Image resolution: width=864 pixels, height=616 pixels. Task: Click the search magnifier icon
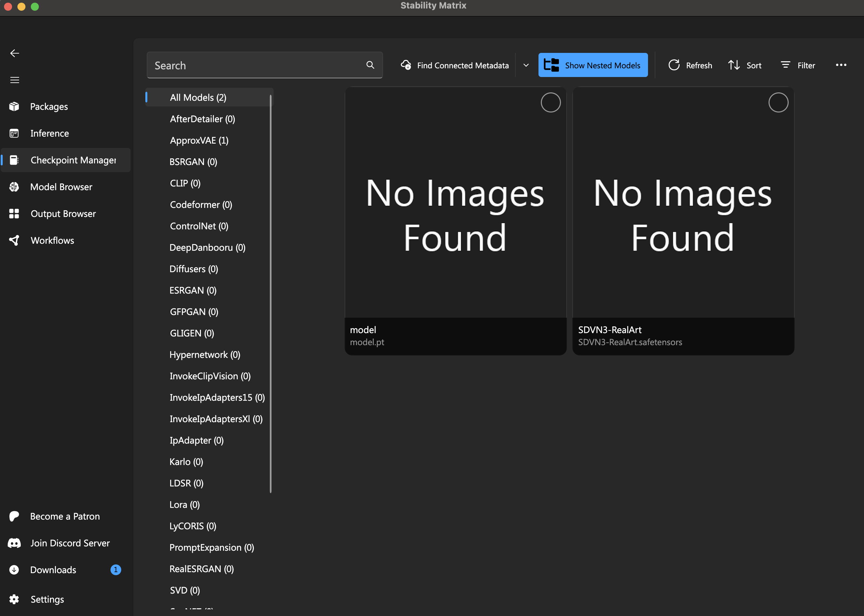coord(370,65)
